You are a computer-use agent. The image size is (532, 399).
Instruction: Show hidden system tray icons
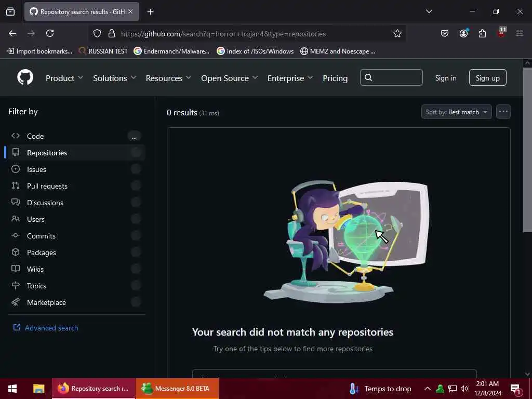click(x=428, y=389)
